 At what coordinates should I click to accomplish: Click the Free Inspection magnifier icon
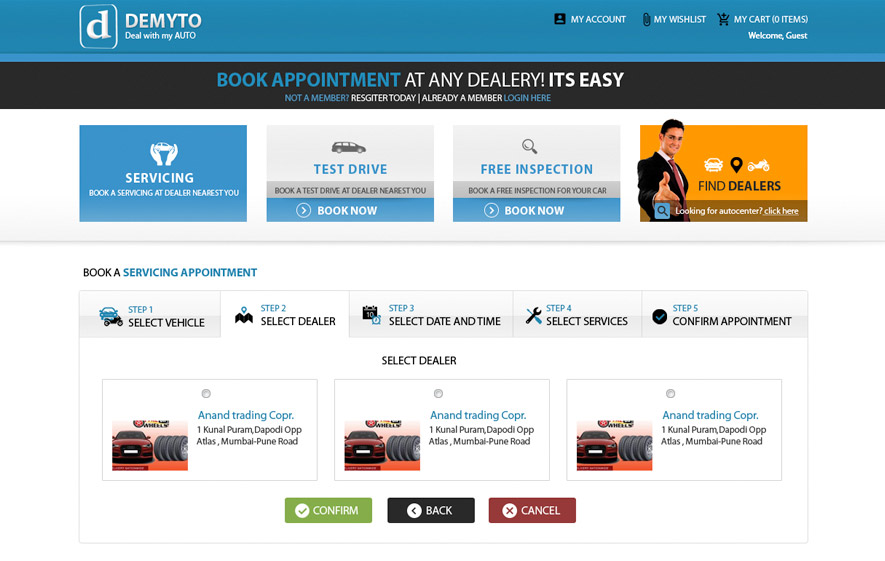(530, 147)
